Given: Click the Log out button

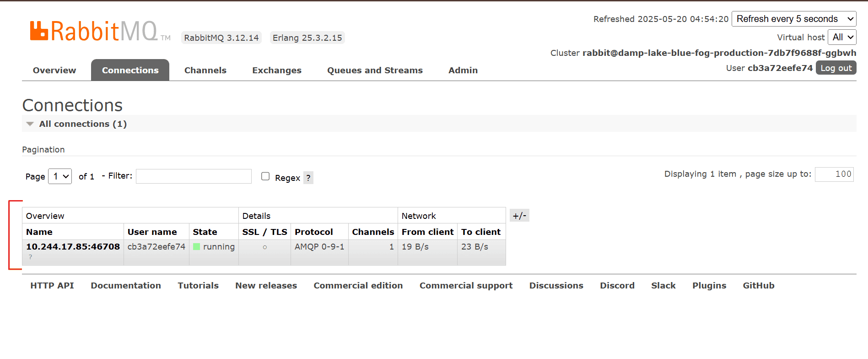Looking at the screenshot, I should (836, 68).
